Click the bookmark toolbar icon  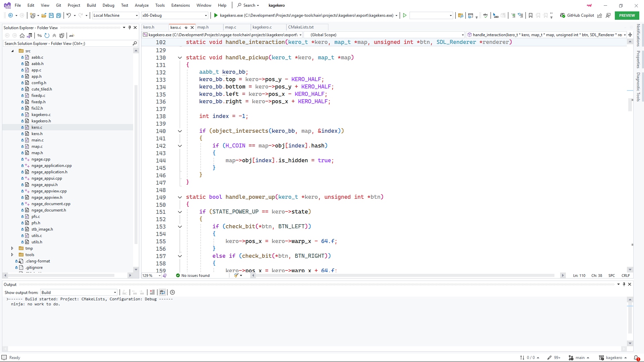[x=531, y=15]
